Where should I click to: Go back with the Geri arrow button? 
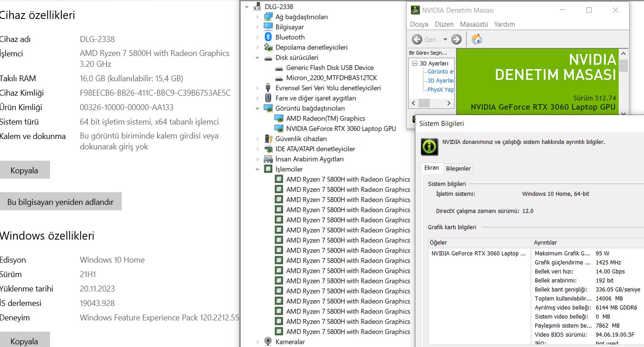(x=417, y=40)
